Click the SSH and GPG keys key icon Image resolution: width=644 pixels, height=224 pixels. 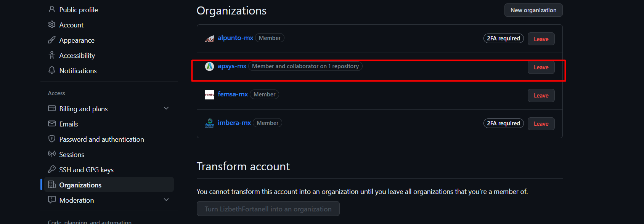(x=52, y=170)
